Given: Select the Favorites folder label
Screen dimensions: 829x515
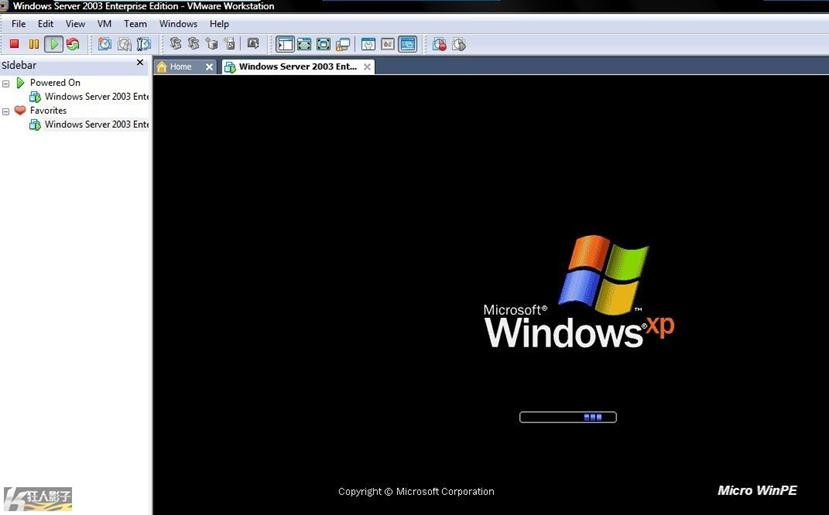Looking at the screenshot, I should tap(48, 111).
